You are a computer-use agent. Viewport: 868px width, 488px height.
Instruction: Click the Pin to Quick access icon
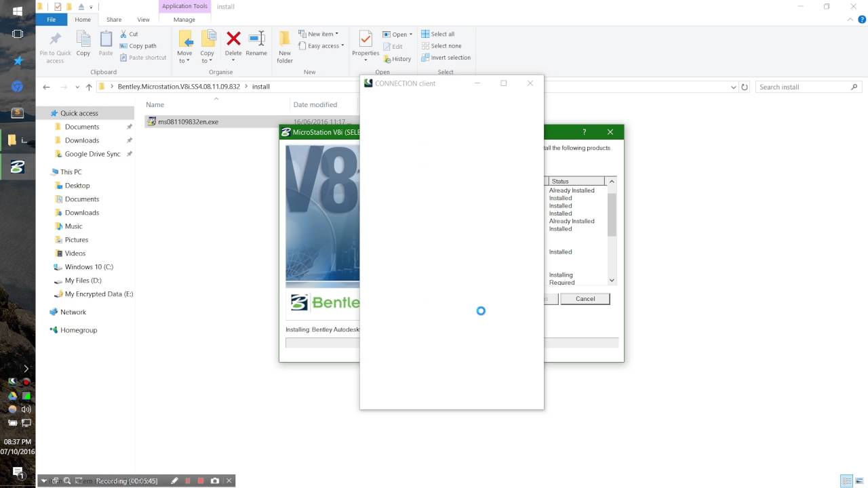[55, 39]
